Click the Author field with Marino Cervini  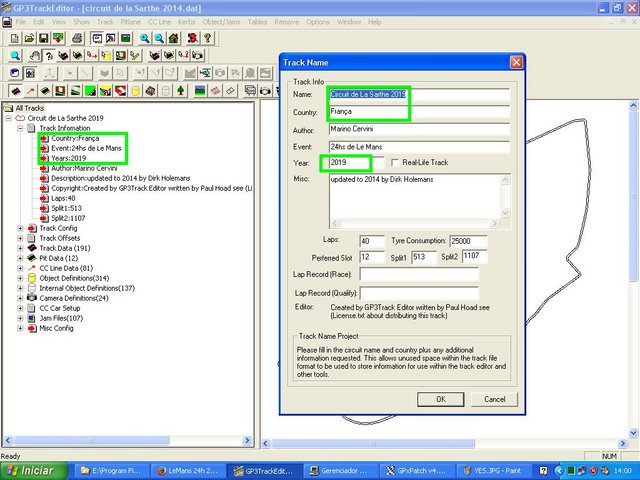coord(419,129)
